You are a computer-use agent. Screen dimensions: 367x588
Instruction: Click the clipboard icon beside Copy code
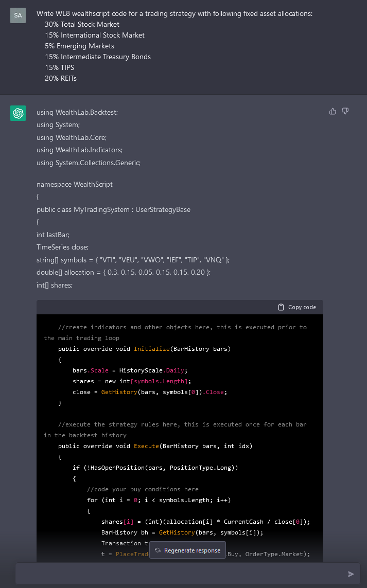coord(281,307)
